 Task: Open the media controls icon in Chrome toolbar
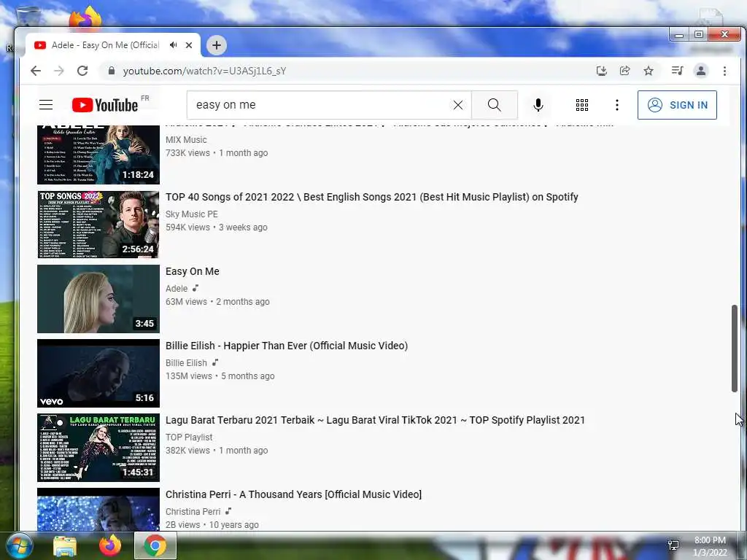[677, 71]
